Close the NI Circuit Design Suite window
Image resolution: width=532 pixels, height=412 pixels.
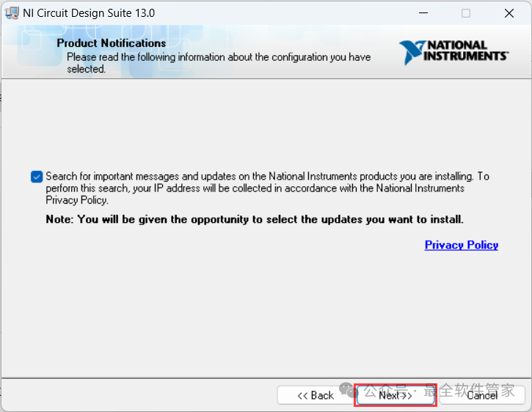509,13
